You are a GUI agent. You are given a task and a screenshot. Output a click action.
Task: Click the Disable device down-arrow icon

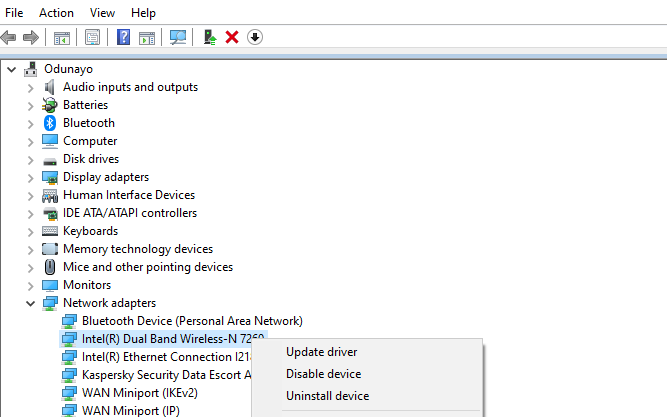(255, 37)
